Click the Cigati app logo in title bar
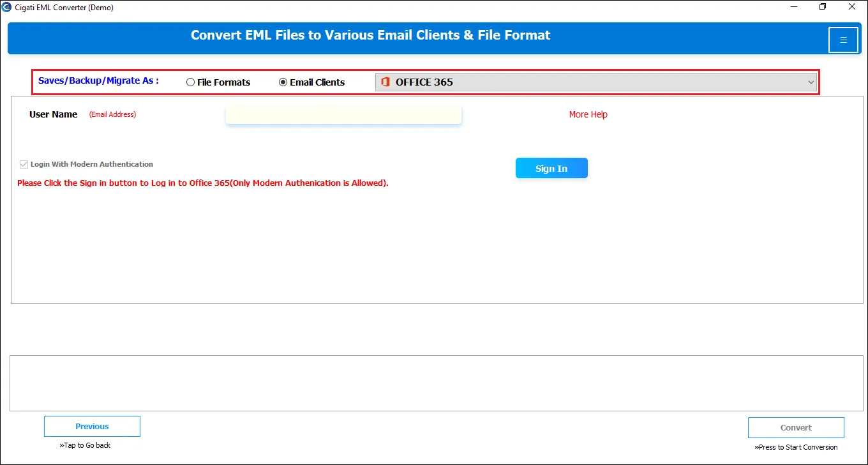868x465 pixels. [6, 7]
